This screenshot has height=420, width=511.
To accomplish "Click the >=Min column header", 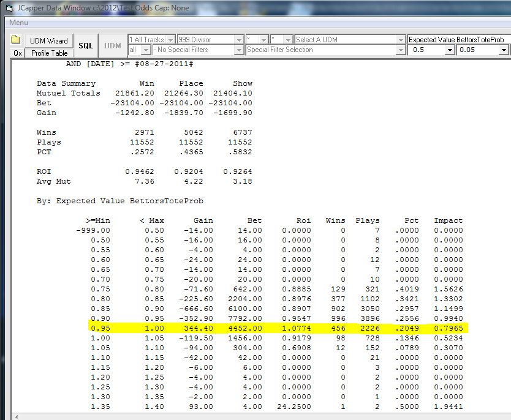I will 98,220.
